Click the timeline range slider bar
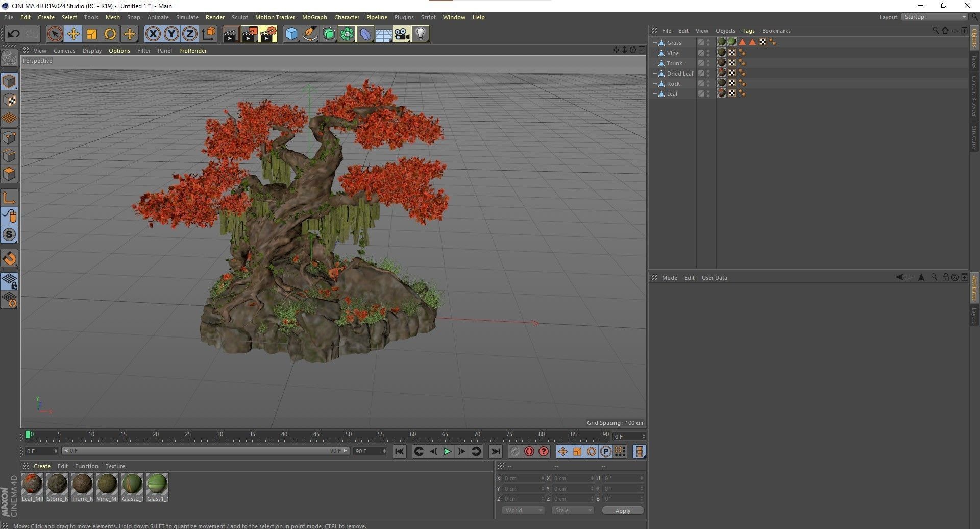 pos(206,451)
